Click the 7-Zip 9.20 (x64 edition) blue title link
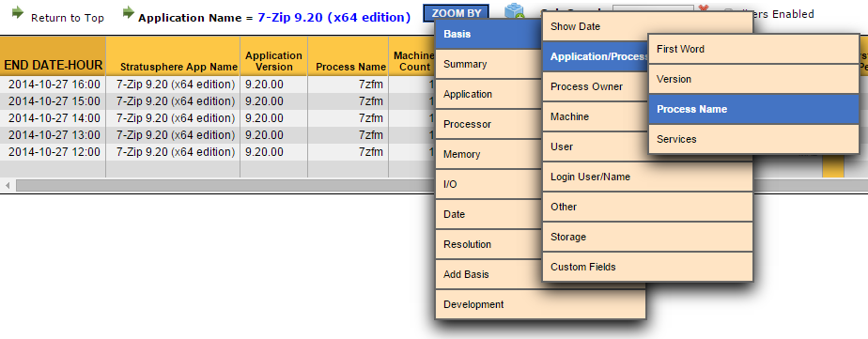This screenshot has height=339, width=868. [333, 17]
